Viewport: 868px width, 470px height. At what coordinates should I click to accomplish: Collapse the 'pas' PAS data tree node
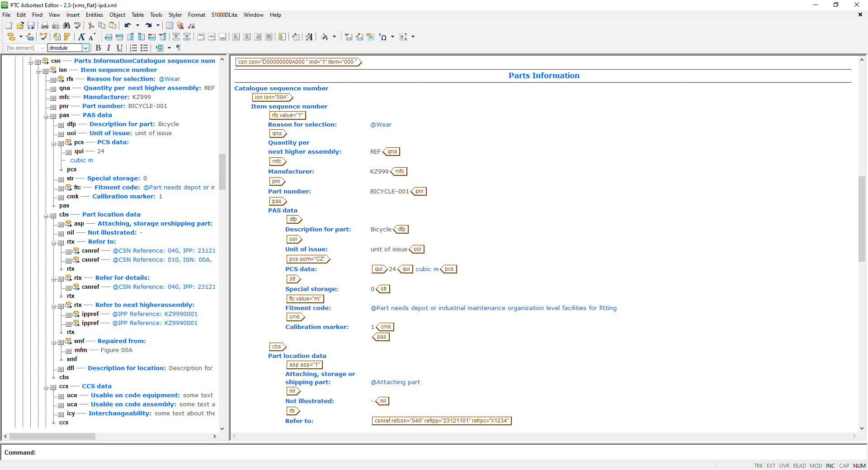point(46,116)
